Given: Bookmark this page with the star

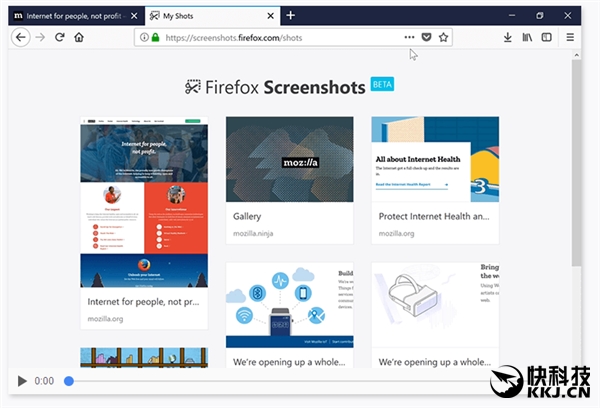Looking at the screenshot, I should 443,37.
